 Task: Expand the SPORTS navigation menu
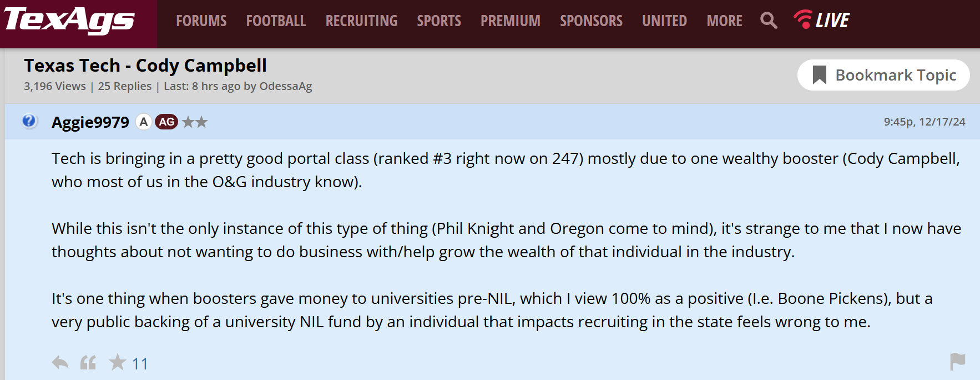[x=439, y=21]
